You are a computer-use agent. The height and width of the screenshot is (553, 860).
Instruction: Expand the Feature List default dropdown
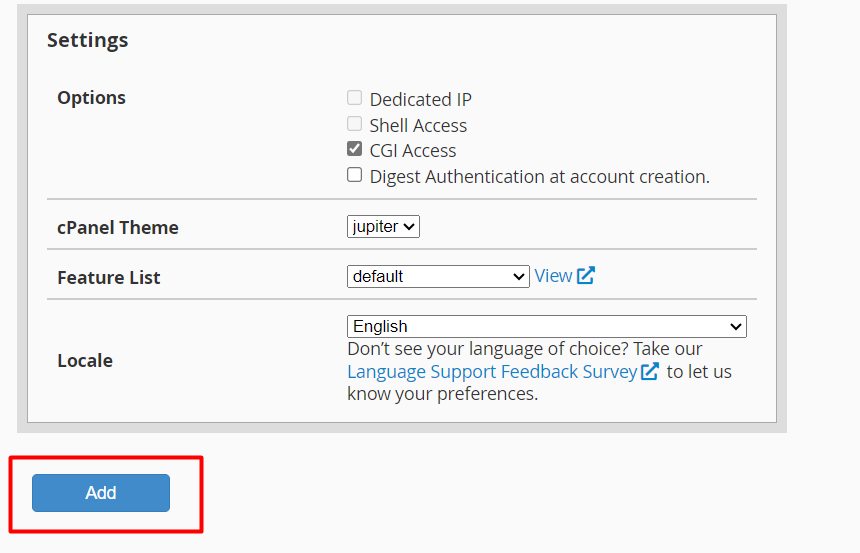[x=437, y=277]
